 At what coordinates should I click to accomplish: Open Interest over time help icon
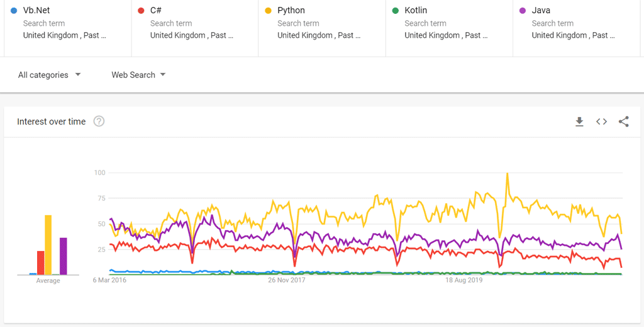[x=99, y=121]
